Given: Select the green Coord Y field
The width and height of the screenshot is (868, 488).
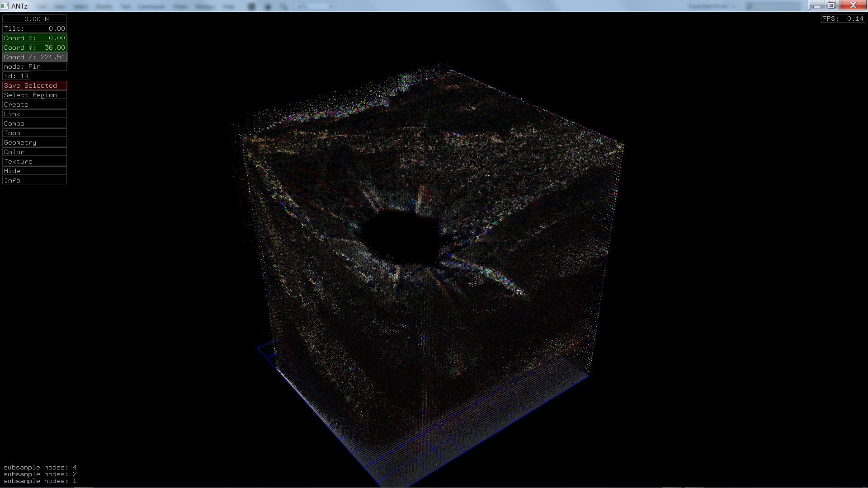Looking at the screenshot, I should tap(34, 47).
